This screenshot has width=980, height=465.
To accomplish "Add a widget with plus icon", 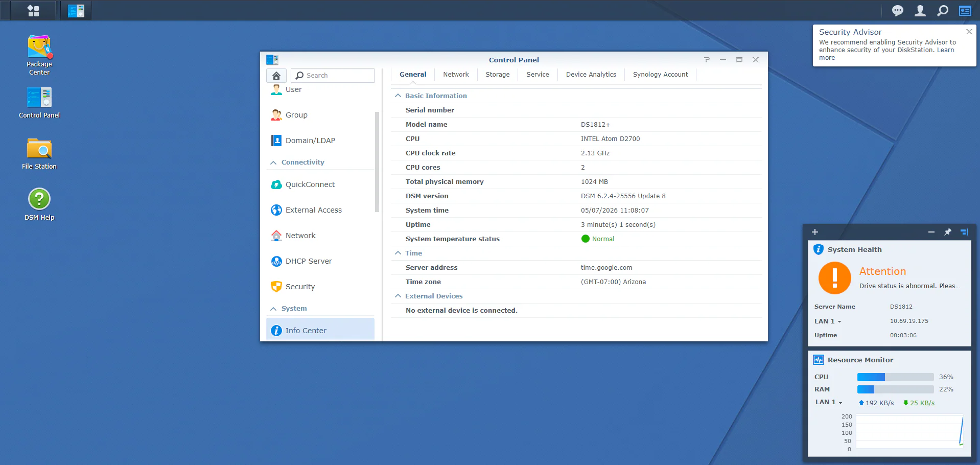I will [815, 232].
